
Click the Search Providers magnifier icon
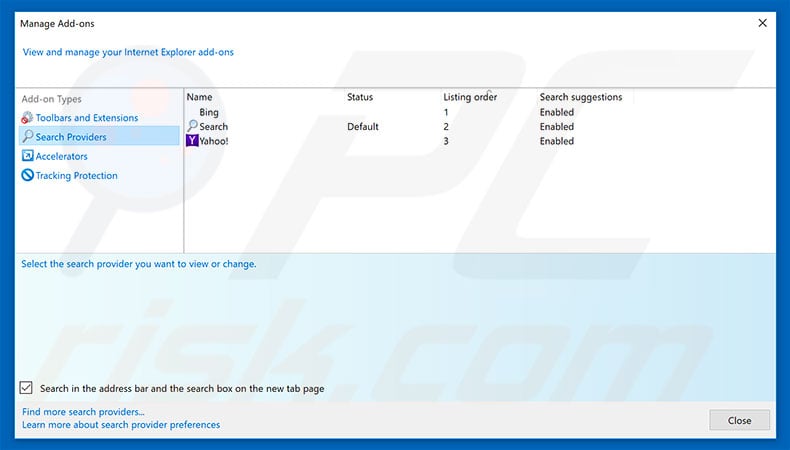click(x=28, y=137)
